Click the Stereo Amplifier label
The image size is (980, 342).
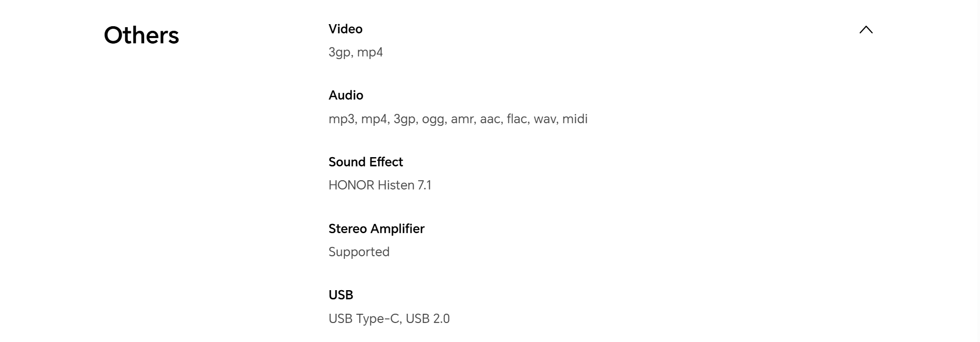(x=376, y=229)
